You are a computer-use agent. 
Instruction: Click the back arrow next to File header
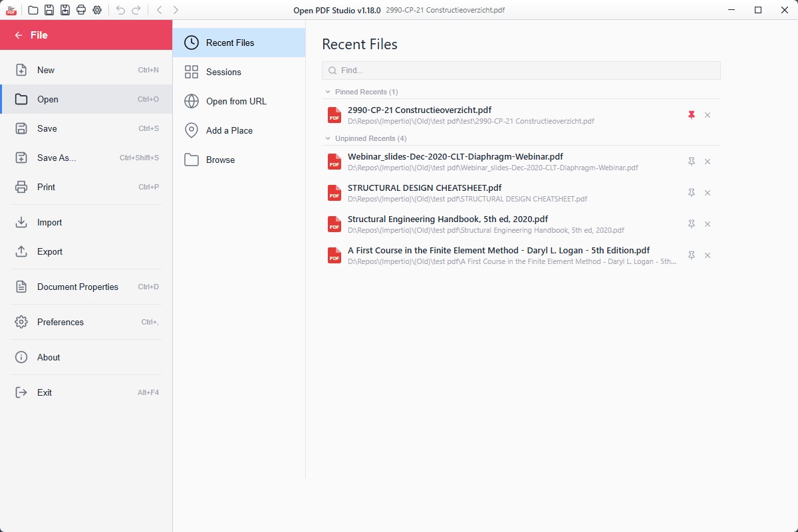(17, 35)
